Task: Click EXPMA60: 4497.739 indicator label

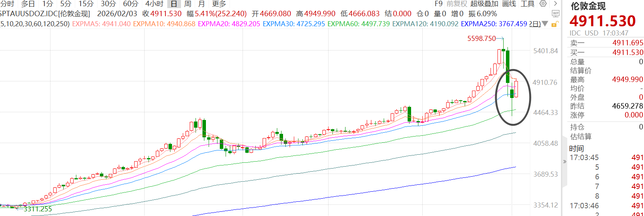Action: 359,24
